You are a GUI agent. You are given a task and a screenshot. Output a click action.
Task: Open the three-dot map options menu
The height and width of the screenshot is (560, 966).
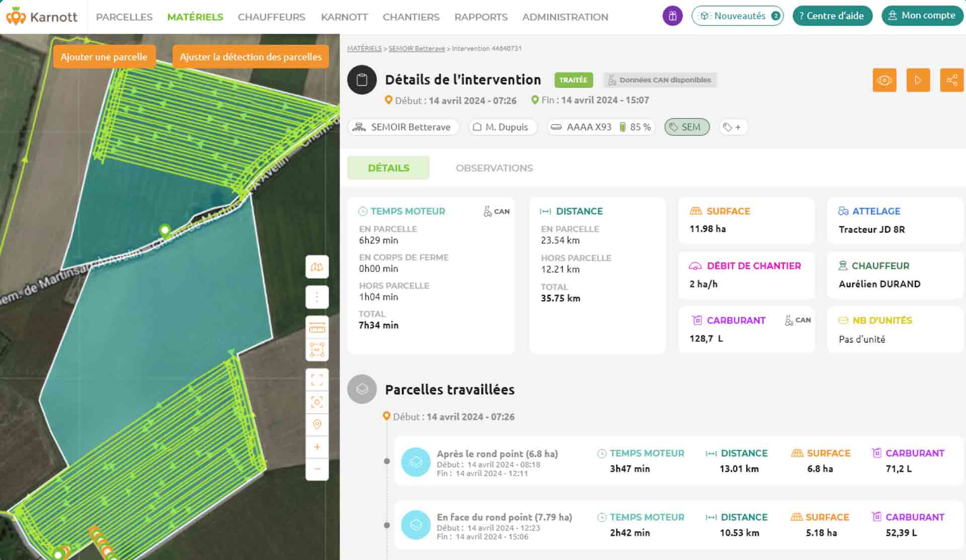317,297
